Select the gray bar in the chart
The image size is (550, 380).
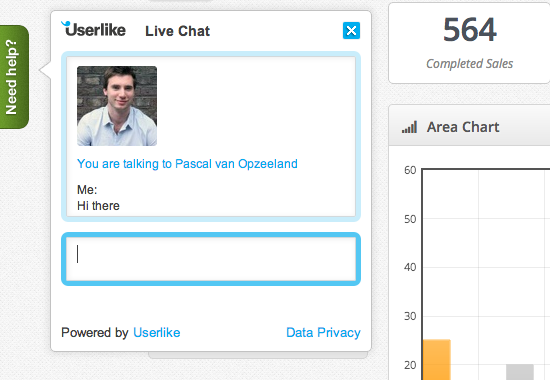coord(520,372)
